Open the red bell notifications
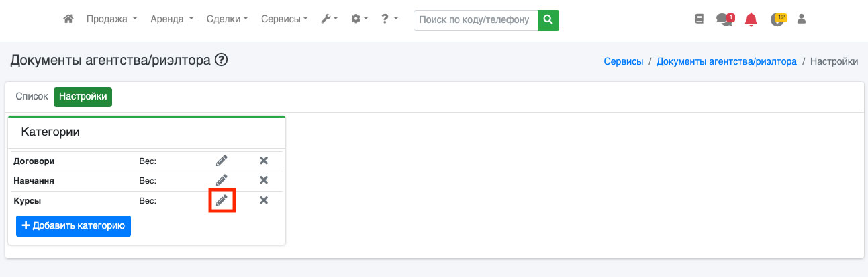 (x=751, y=19)
